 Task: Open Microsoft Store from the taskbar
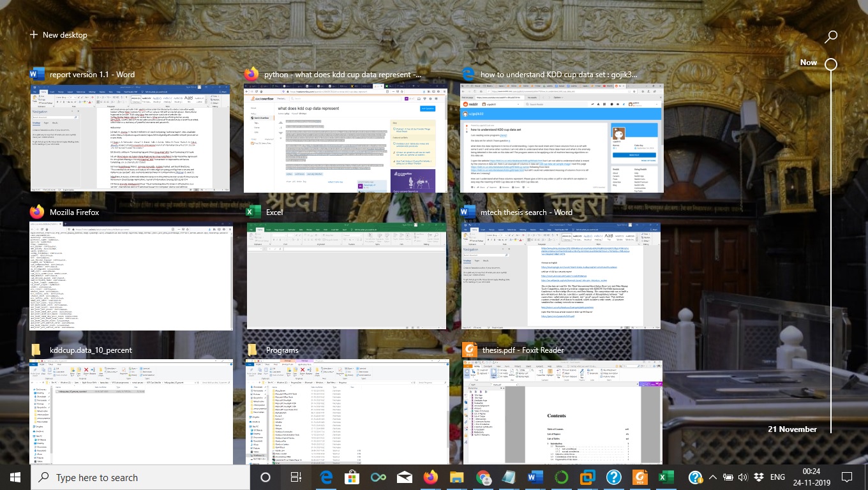[x=351, y=477]
